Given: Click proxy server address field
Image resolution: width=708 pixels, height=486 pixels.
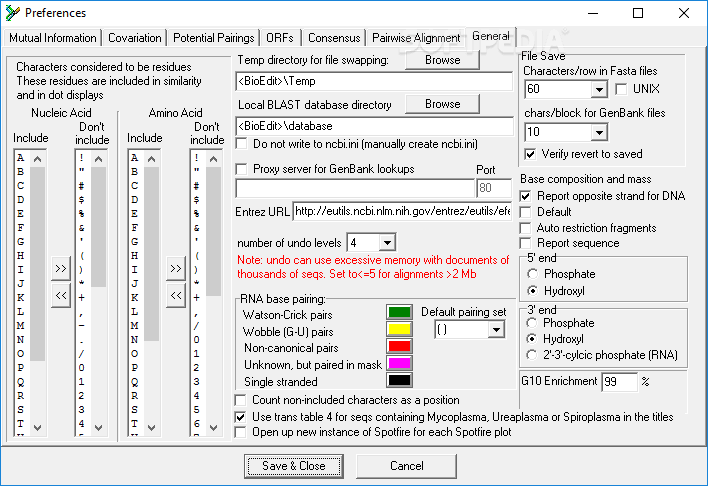Looking at the screenshot, I should click(x=355, y=188).
